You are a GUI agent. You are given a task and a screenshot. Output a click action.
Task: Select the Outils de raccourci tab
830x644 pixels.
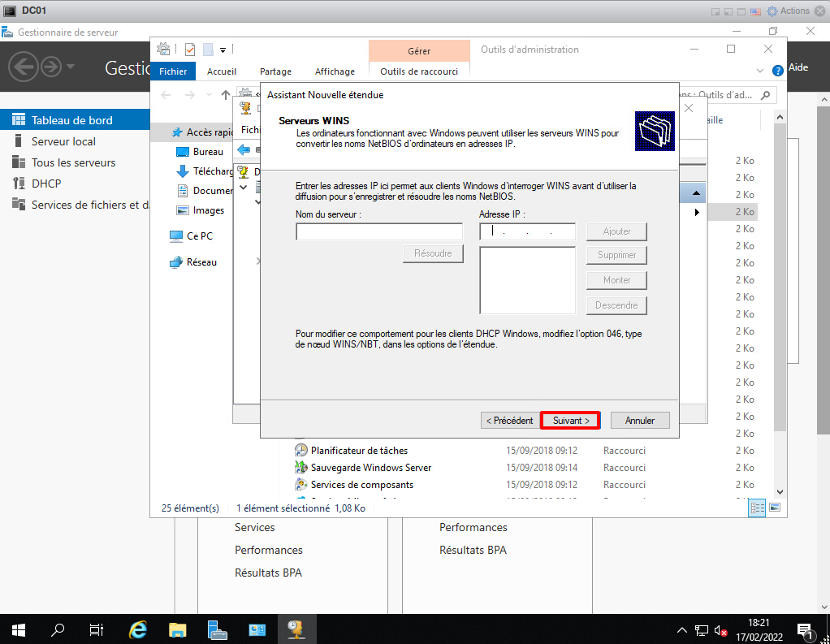(x=419, y=71)
